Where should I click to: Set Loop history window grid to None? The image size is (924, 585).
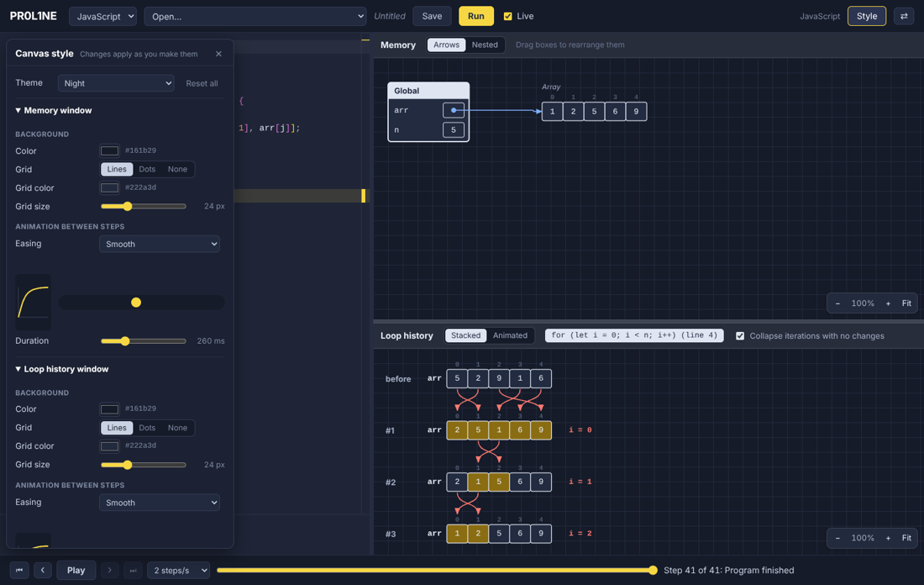(x=177, y=428)
